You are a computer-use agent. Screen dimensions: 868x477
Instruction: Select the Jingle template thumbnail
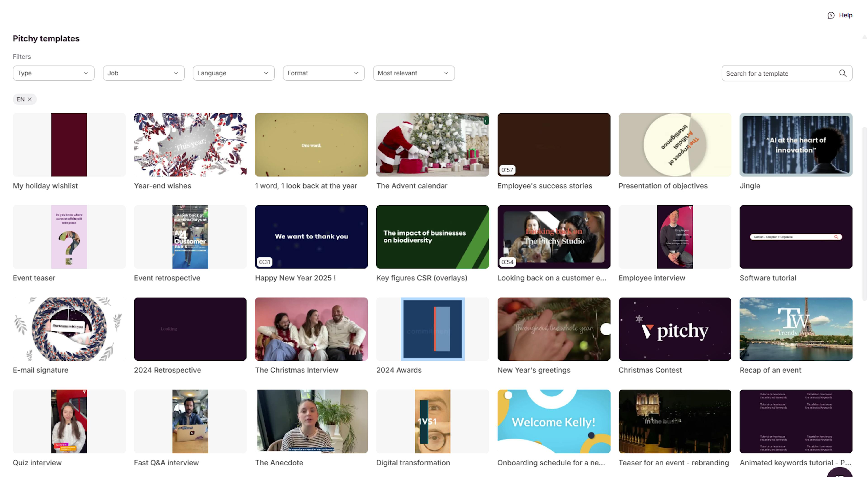coord(796,145)
